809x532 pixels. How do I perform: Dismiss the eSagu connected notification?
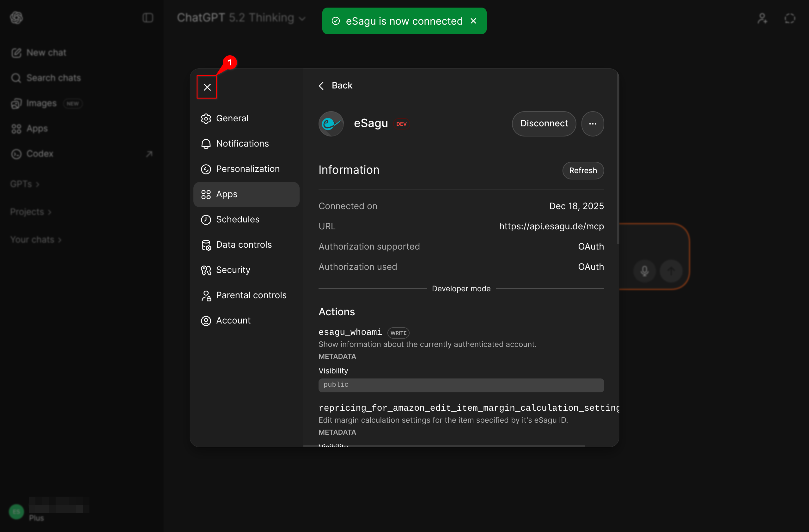[x=473, y=21]
